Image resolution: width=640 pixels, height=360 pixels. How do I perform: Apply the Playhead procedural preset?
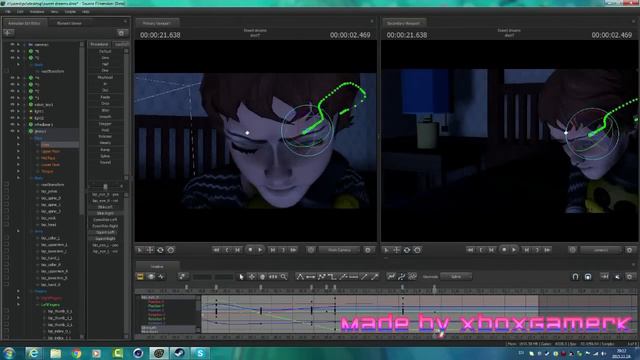click(105, 78)
